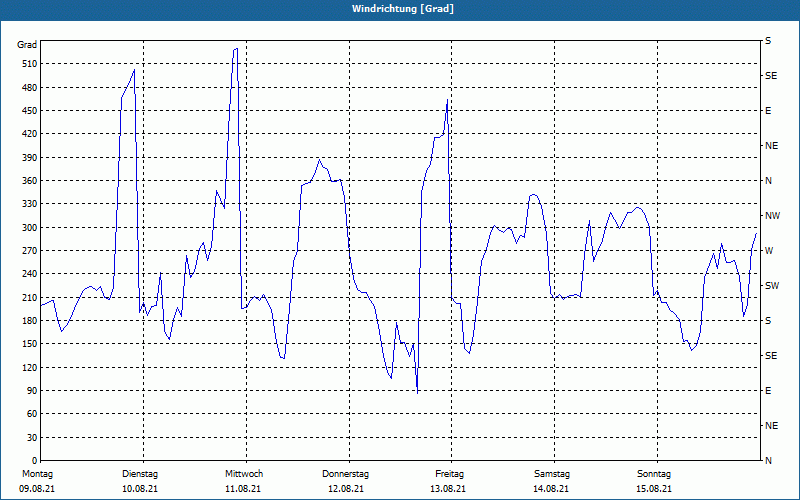Screen dimensions: 800x500
Task: Click the 0 degree axis value
Action: (35, 461)
